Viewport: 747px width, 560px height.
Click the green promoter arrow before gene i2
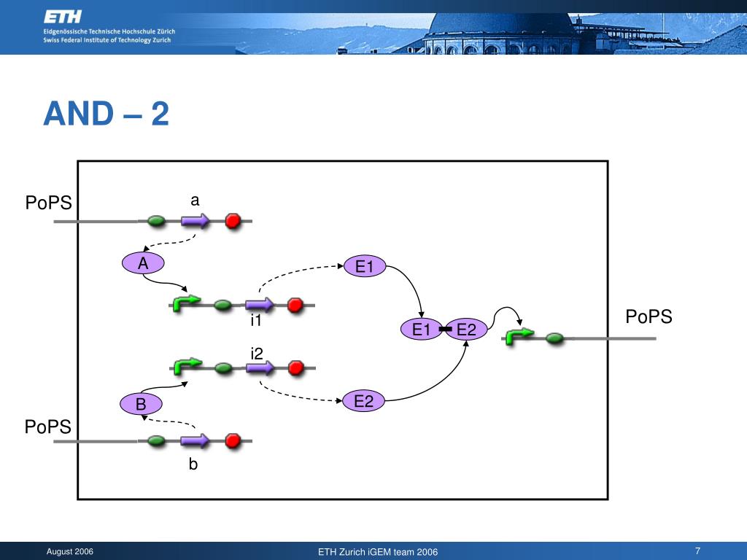(187, 366)
